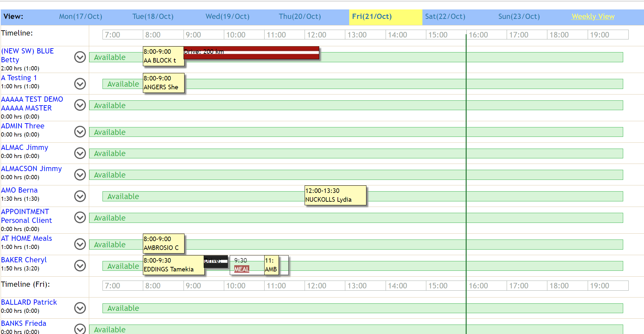The image size is (644, 334).
Task: Open BAKER Cheryl dropdown arrow
Action: click(x=80, y=266)
